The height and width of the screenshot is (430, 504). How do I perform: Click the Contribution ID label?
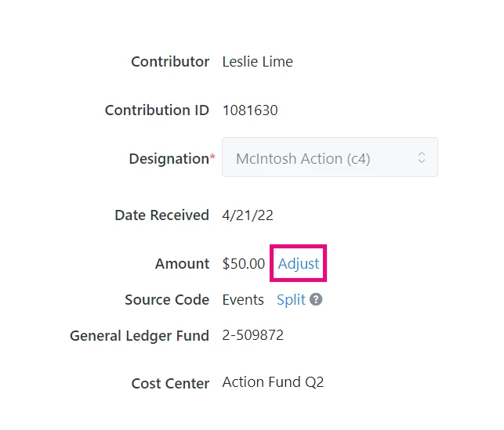click(x=157, y=110)
